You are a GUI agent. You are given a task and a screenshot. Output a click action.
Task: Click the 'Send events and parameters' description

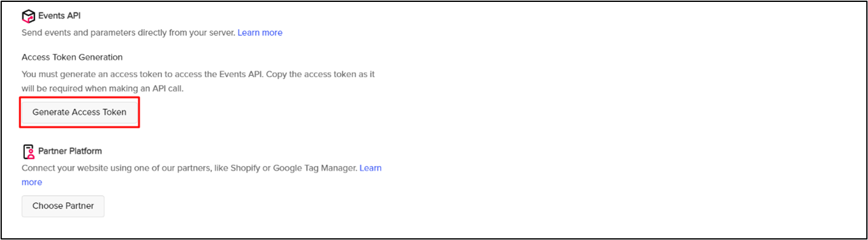click(x=128, y=33)
